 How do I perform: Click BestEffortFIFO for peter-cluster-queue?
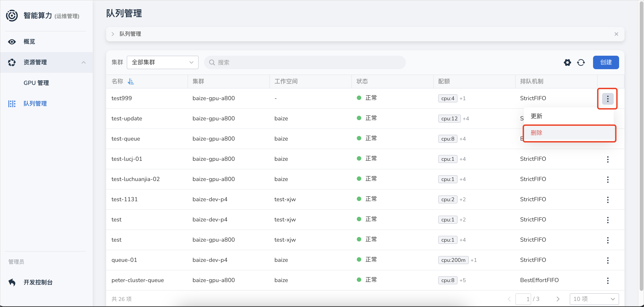pos(539,280)
